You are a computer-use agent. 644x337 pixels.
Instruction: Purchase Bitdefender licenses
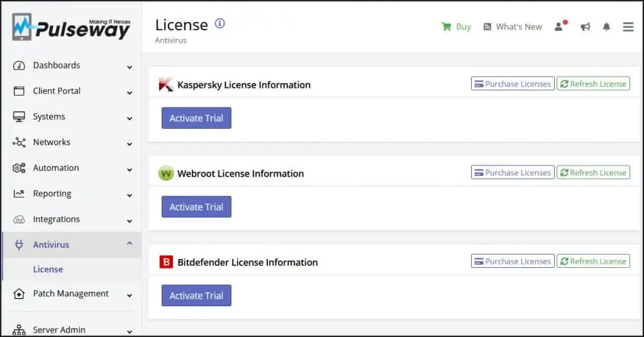pyautogui.click(x=513, y=261)
